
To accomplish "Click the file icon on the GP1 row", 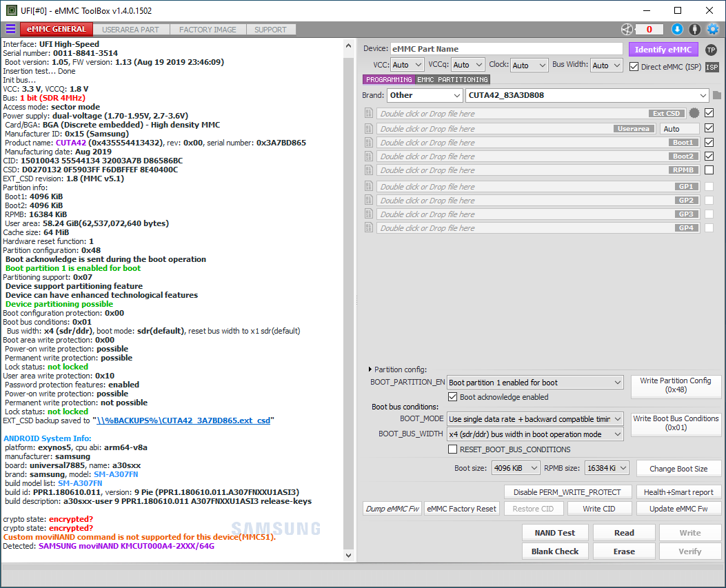I will point(369,187).
